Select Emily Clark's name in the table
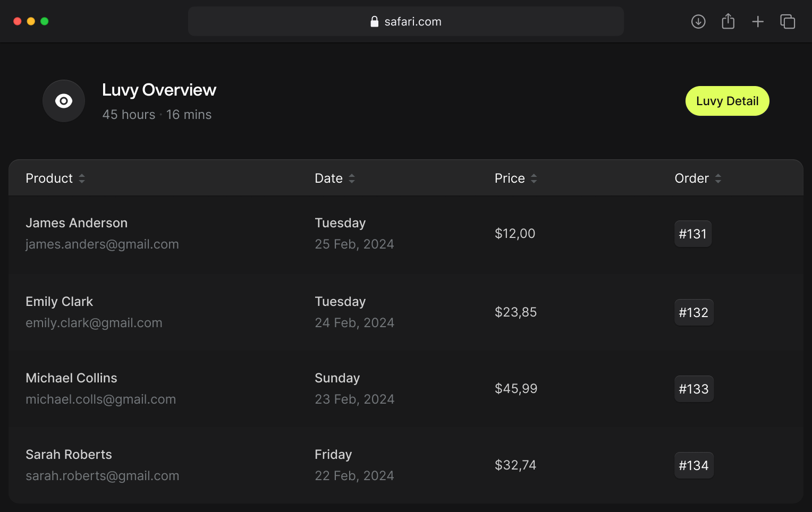Screen dimensions: 812x512 coord(60,302)
